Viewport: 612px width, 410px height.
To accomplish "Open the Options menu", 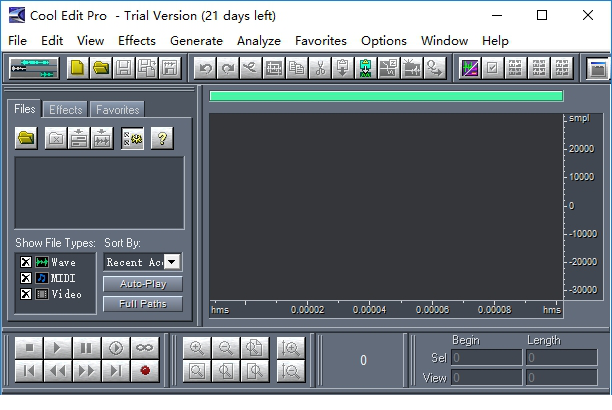I will pos(384,41).
